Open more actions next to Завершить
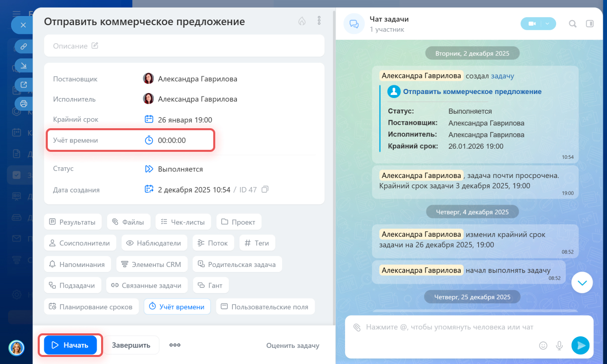This screenshot has height=364, width=607. click(175, 345)
